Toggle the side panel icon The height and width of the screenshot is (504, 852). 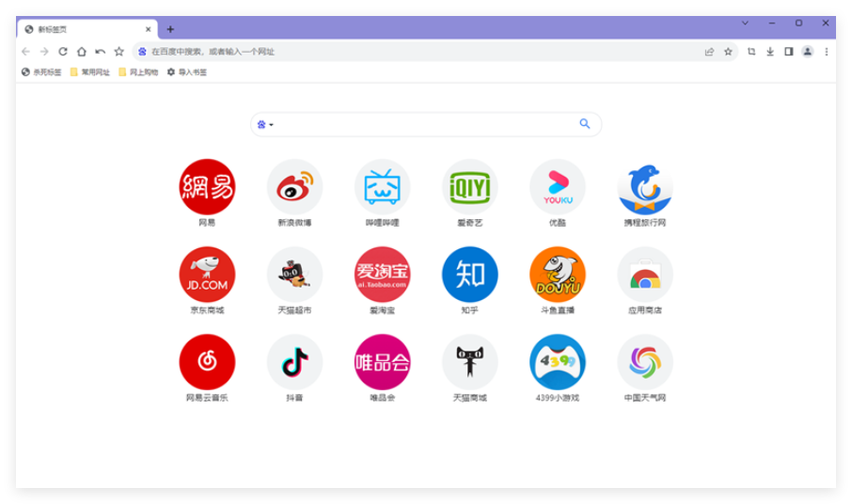788,52
